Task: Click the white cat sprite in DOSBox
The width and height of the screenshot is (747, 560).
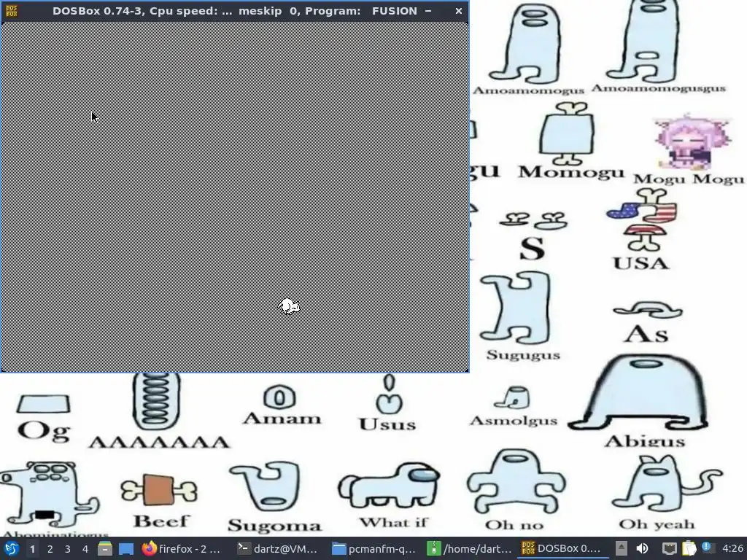Action: 289,307
